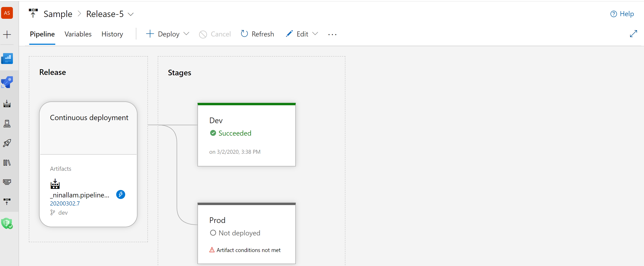Click the Dev stage succeeded timestamp

click(234, 152)
